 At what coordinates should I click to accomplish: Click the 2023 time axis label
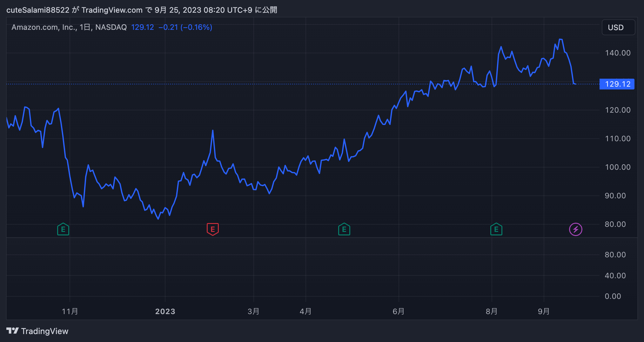pyautogui.click(x=165, y=312)
